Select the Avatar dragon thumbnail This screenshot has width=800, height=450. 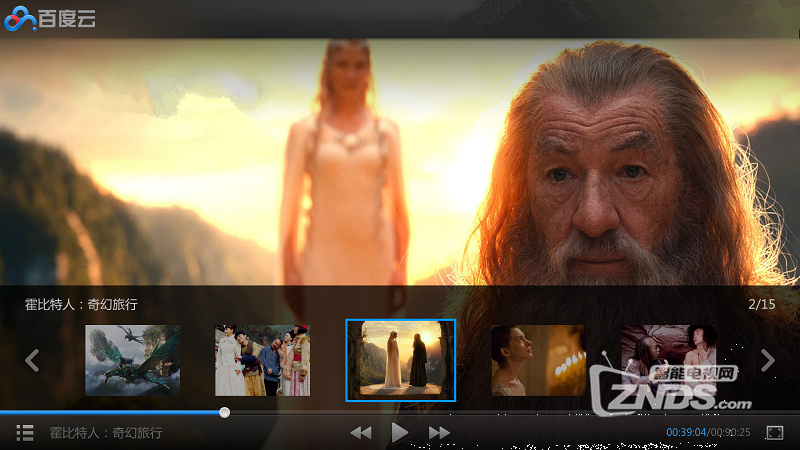coord(133,360)
